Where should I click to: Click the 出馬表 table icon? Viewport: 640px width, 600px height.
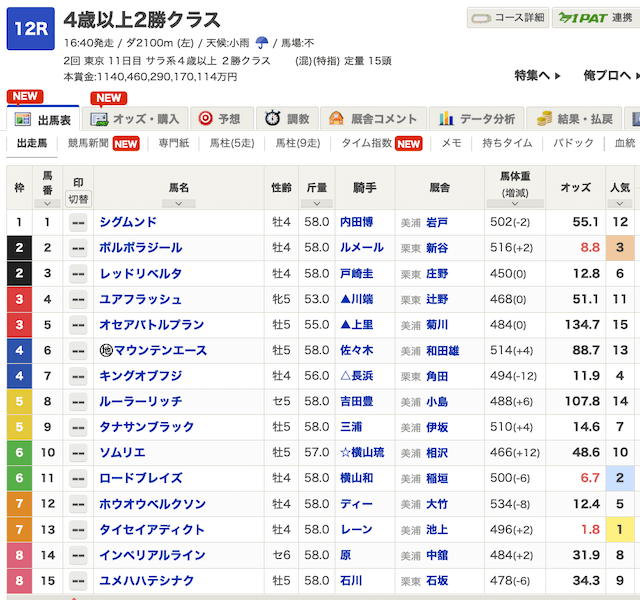coord(23,119)
